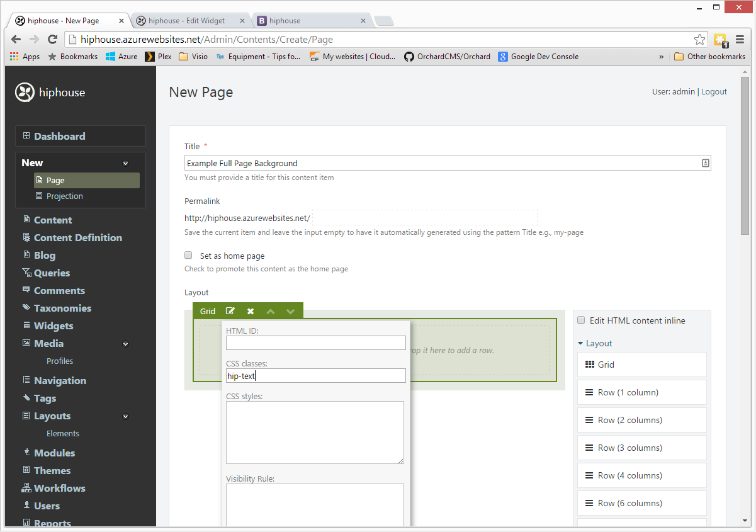
Task: Click the Logout link
Action: coord(714,91)
